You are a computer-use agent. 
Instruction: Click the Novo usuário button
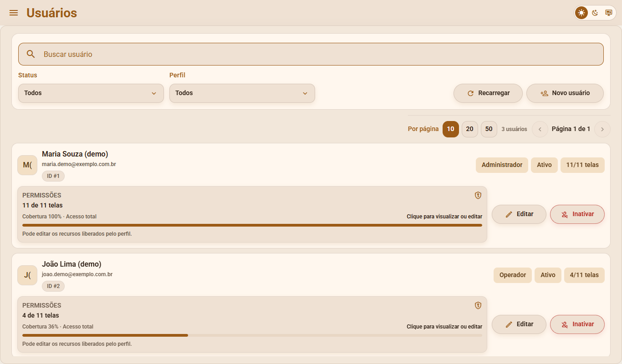565,93
